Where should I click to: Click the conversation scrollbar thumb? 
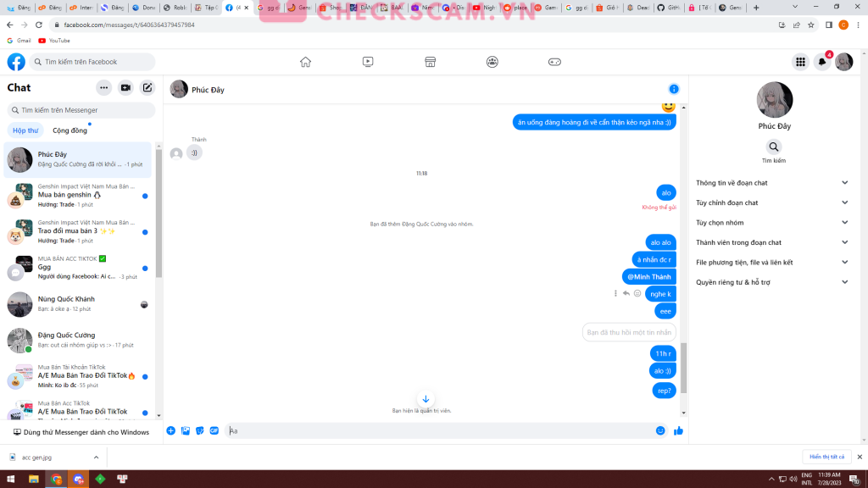[x=684, y=368]
